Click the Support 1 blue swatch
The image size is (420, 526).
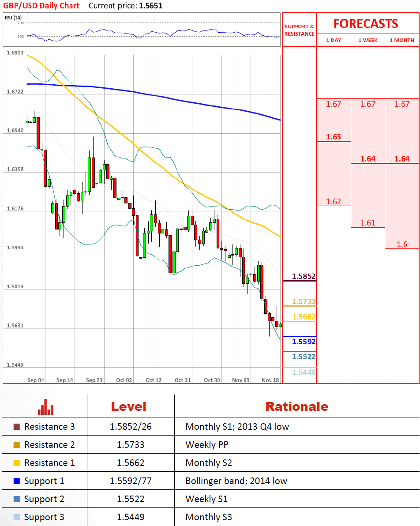[16, 481]
